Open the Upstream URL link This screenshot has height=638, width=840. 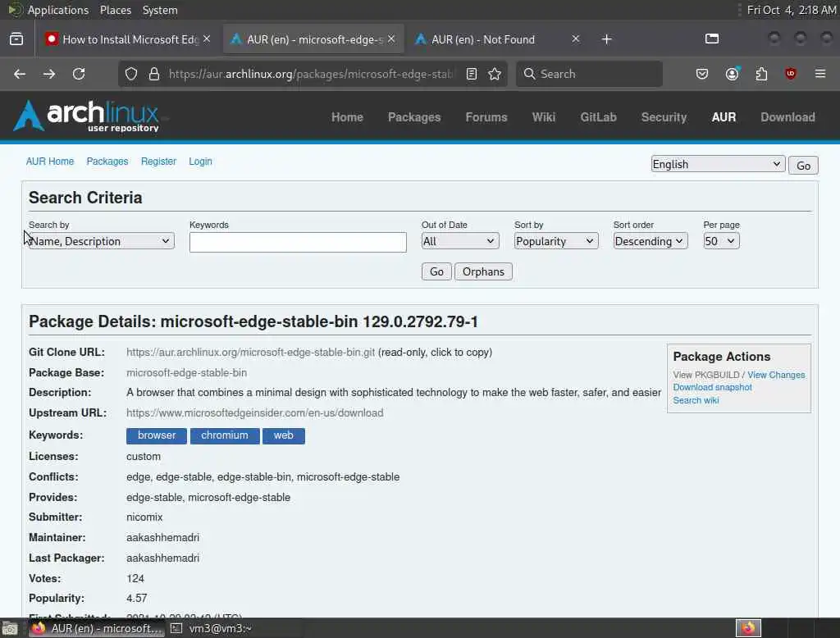[x=255, y=413]
